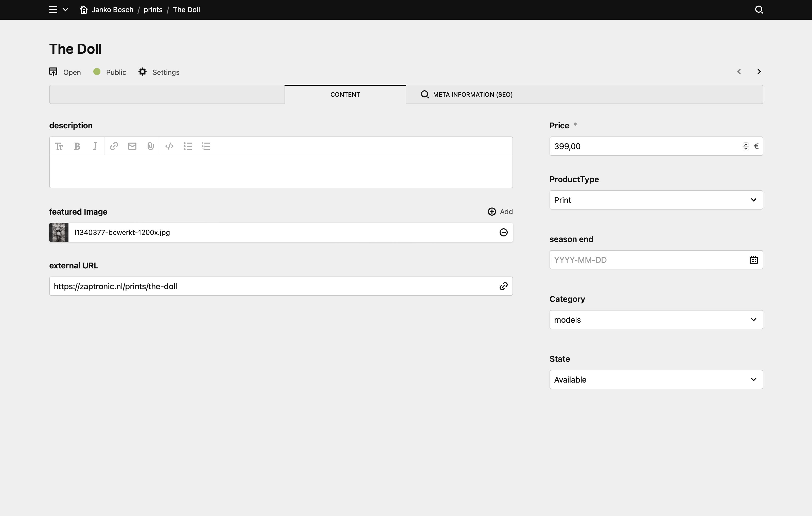Open the State dropdown

coord(656,380)
